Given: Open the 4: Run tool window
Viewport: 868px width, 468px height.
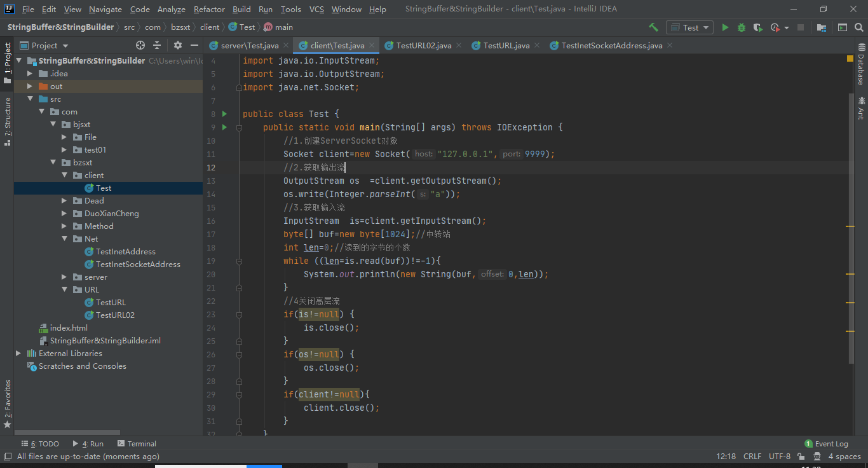Looking at the screenshot, I should tap(88, 444).
